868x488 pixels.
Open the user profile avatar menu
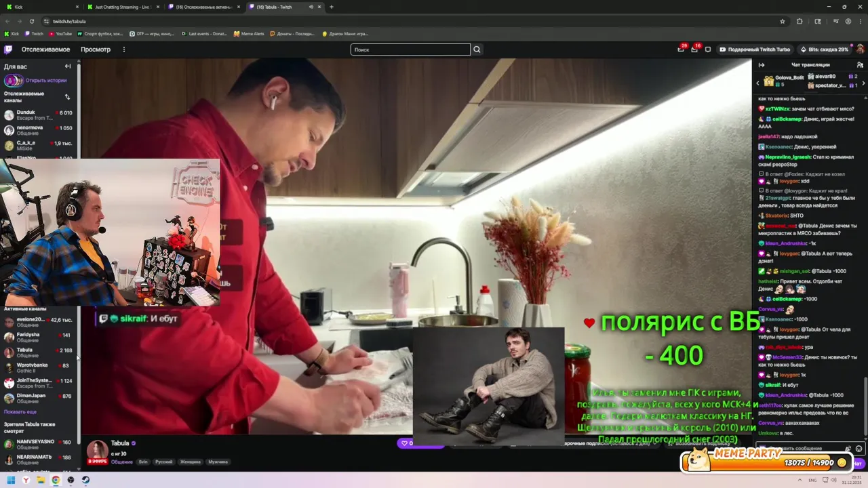(x=860, y=49)
